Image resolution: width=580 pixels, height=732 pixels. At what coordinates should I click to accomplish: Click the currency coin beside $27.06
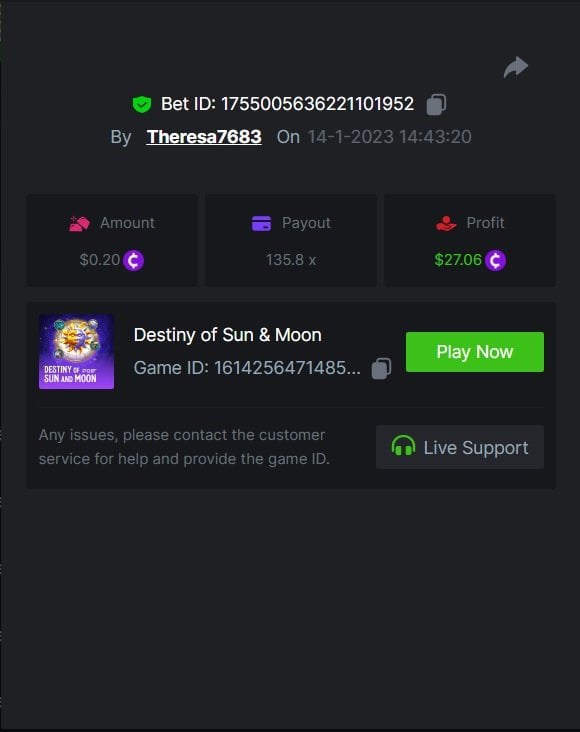click(495, 260)
